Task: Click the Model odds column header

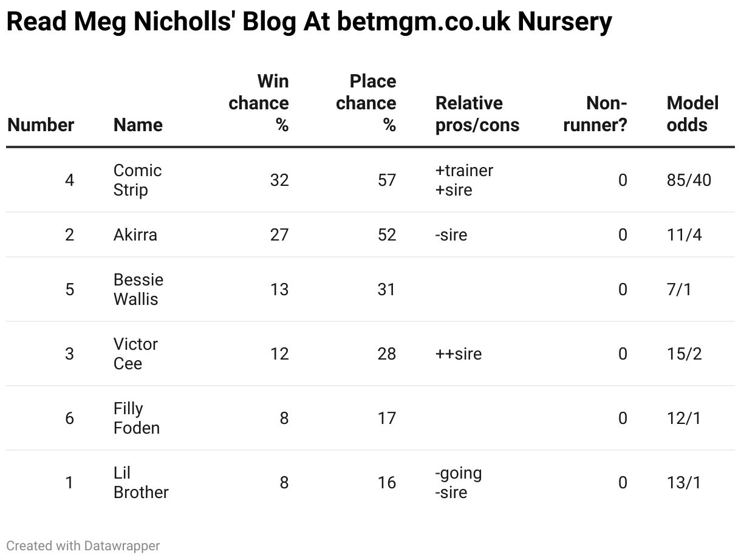Action: pyautogui.click(x=692, y=114)
